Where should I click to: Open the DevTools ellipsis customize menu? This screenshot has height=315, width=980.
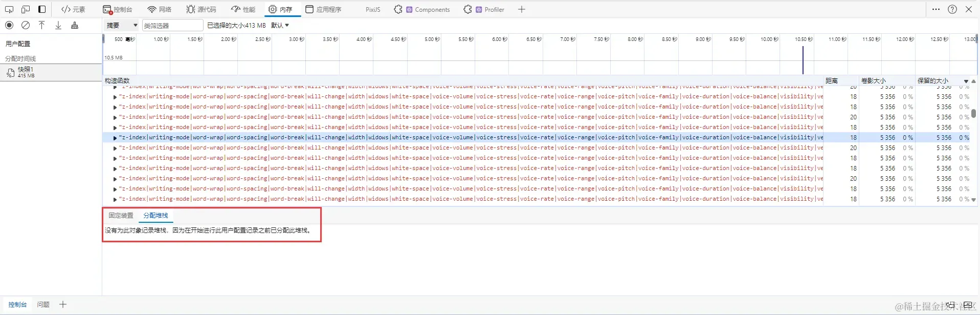pyautogui.click(x=936, y=9)
